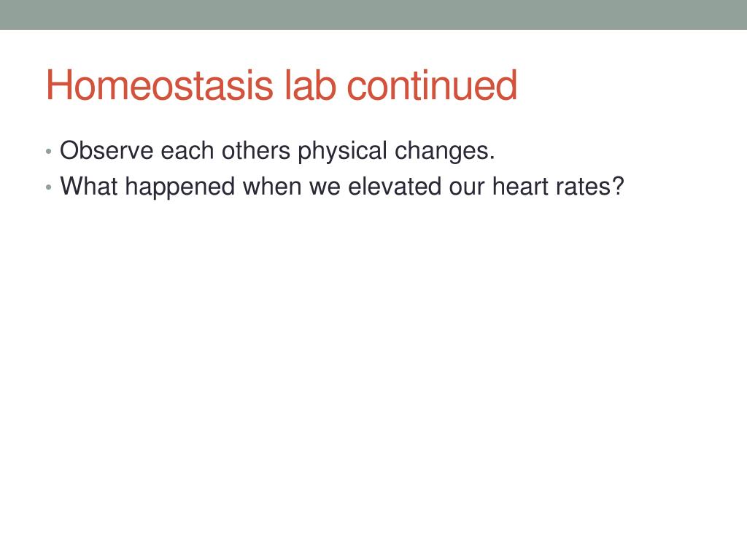The image size is (747, 560).
Task: Click the word 'What' in second bullet
Action: [88, 186]
